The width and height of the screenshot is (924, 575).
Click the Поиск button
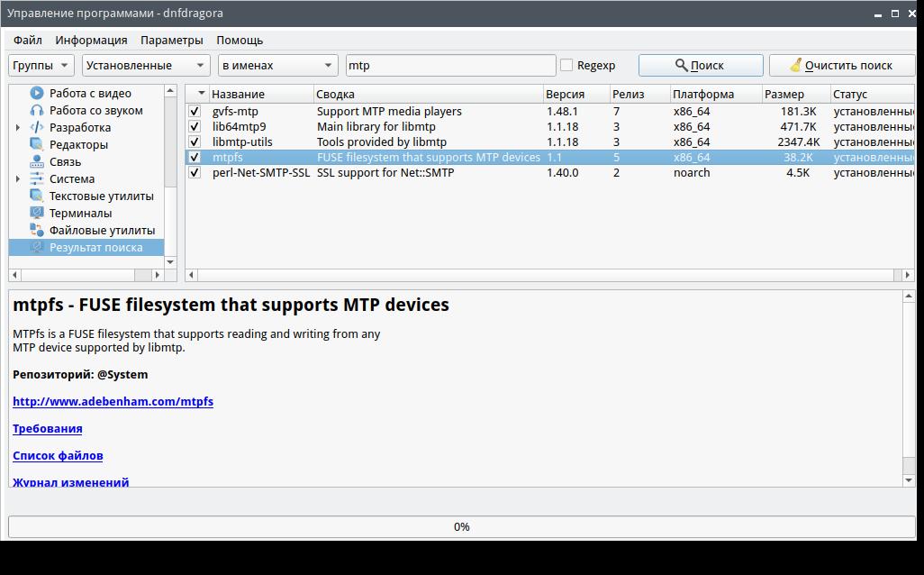coord(701,66)
